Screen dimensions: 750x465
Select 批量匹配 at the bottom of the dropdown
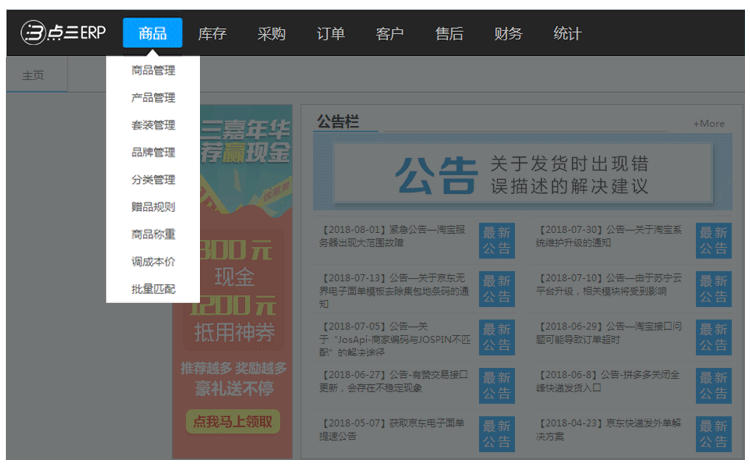tap(153, 289)
